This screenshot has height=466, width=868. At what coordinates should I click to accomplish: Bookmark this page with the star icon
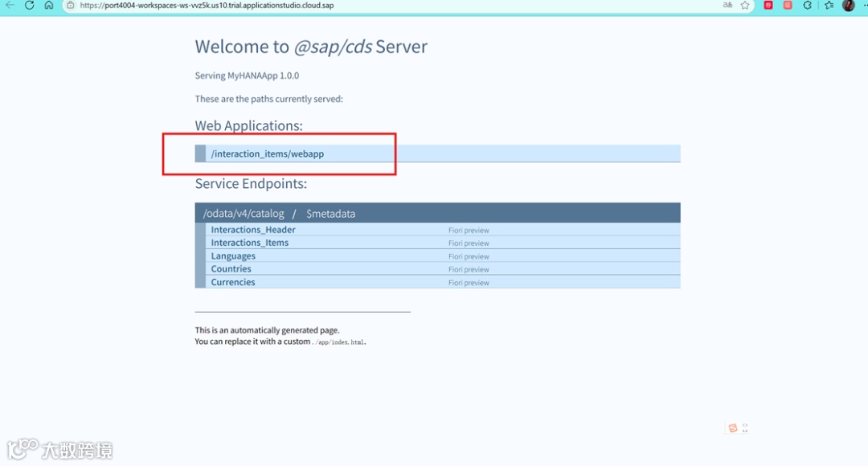click(745, 5)
